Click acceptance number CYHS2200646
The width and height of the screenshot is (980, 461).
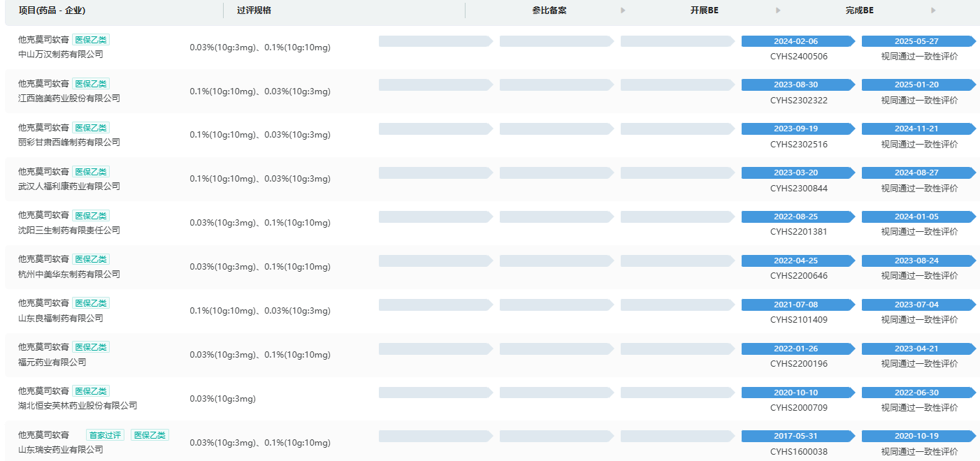799,276
